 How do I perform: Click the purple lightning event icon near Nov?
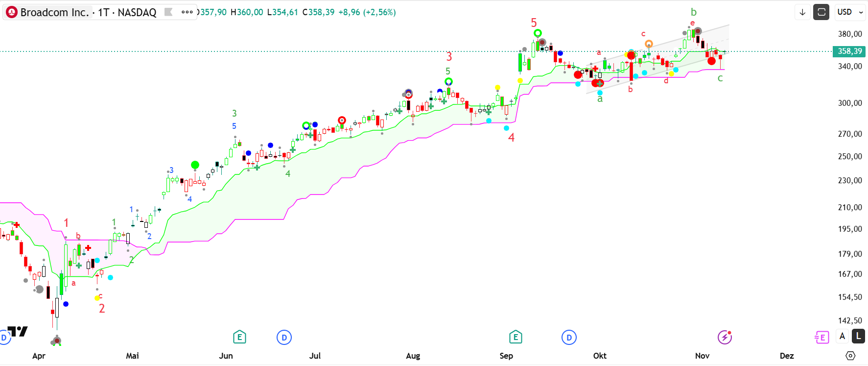(x=725, y=337)
